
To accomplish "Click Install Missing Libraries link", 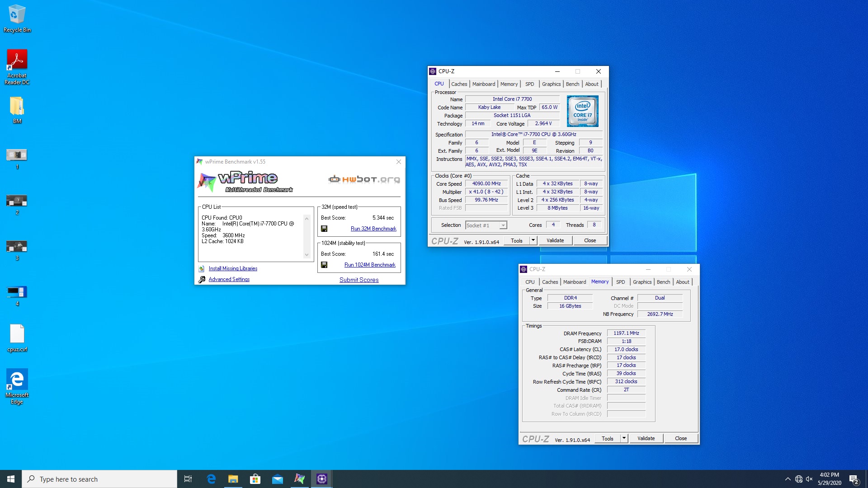I will point(233,268).
